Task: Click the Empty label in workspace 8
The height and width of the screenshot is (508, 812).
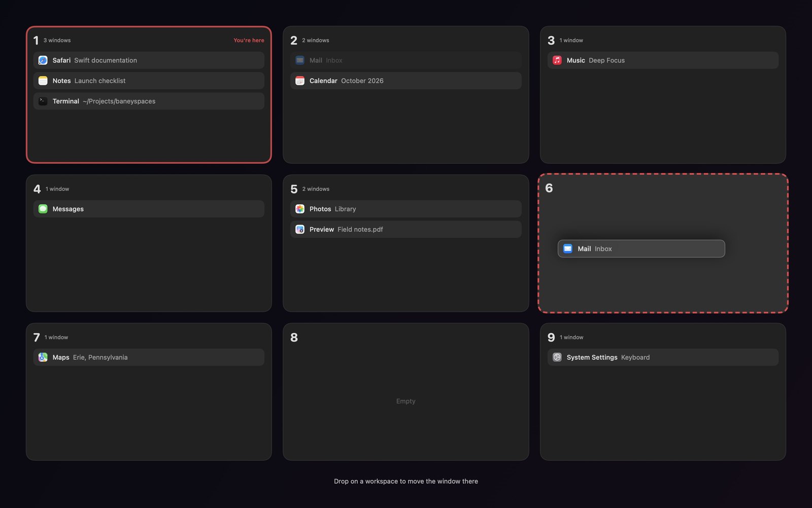Action: 406,401
